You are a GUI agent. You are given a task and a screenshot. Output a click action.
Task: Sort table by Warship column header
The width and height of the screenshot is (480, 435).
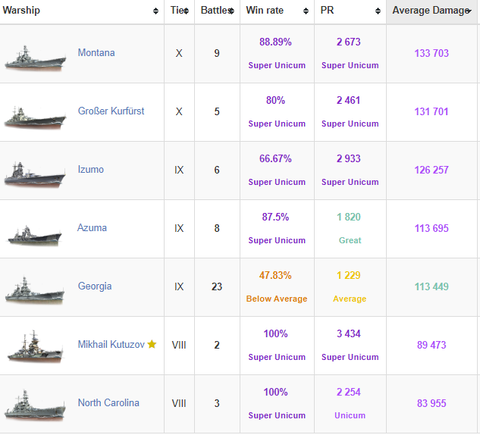[x=82, y=11]
